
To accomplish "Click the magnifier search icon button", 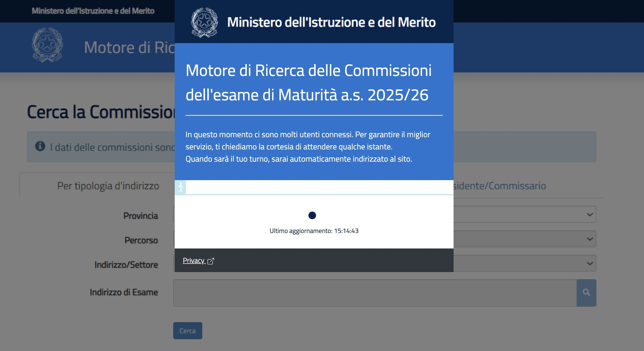I will tap(586, 292).
